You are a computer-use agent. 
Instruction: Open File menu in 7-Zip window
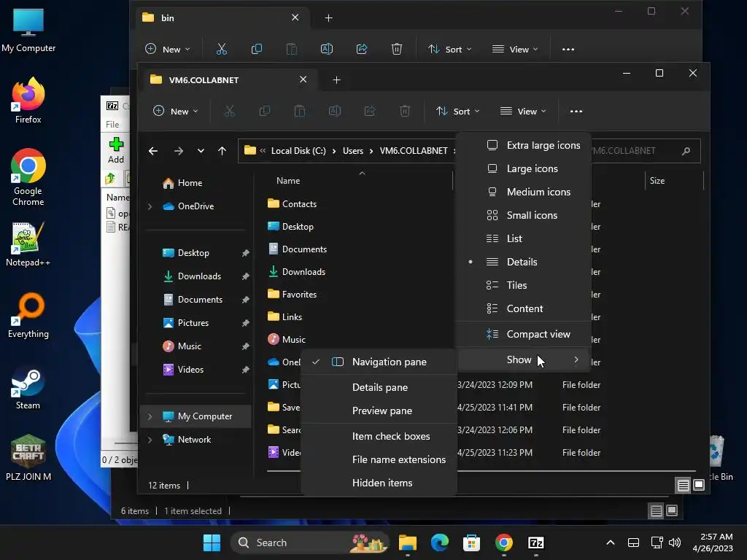pos(112,124)
